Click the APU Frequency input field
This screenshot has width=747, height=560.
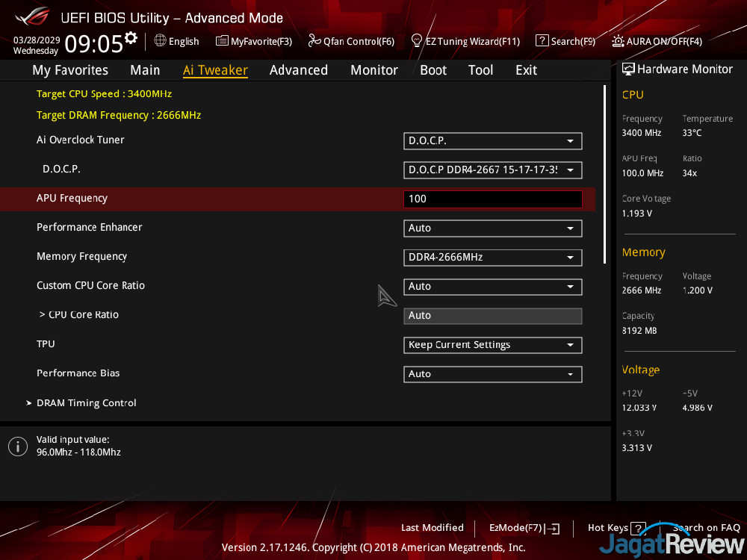[492, 199]
